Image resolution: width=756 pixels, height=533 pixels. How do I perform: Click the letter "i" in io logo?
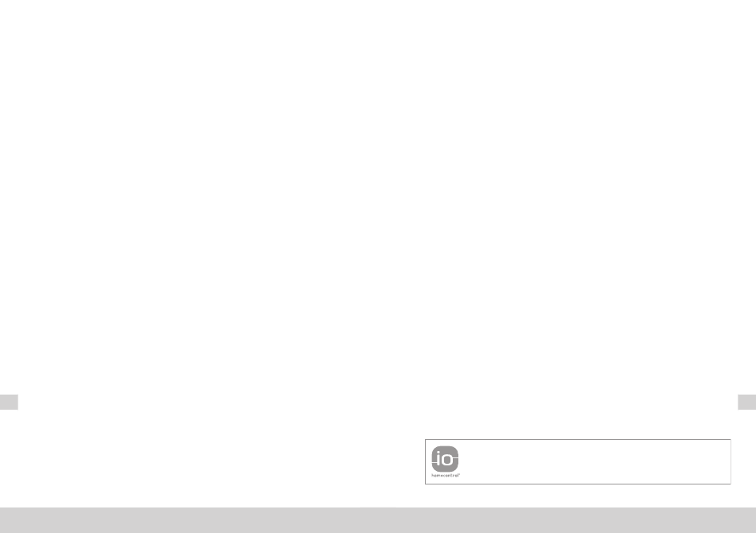coord(438,458)
